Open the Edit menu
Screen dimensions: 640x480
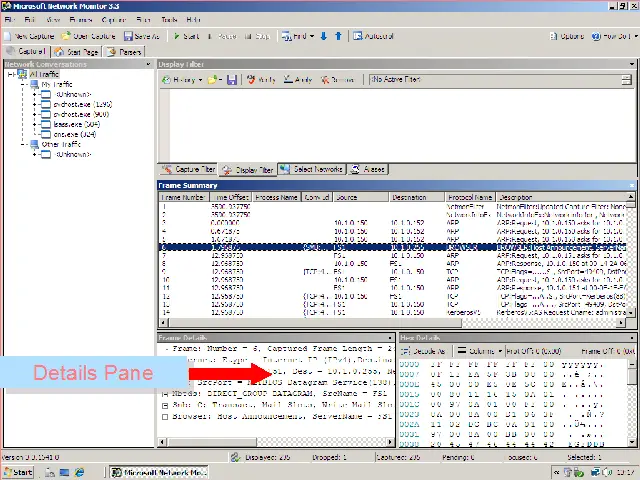(x=30, y=20)
